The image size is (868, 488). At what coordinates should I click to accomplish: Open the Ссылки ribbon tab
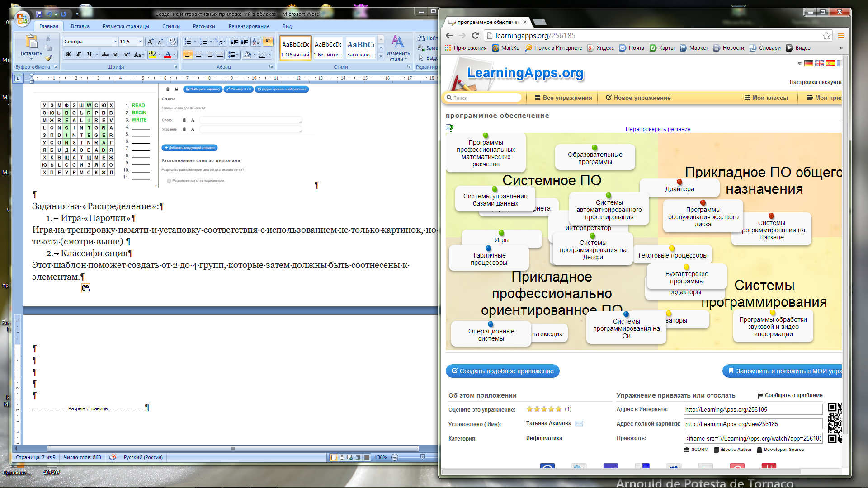[x=171, y=26]
